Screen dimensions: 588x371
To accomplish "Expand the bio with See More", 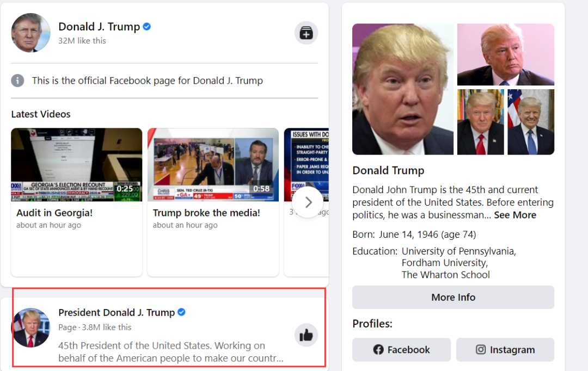I will 515,215.
